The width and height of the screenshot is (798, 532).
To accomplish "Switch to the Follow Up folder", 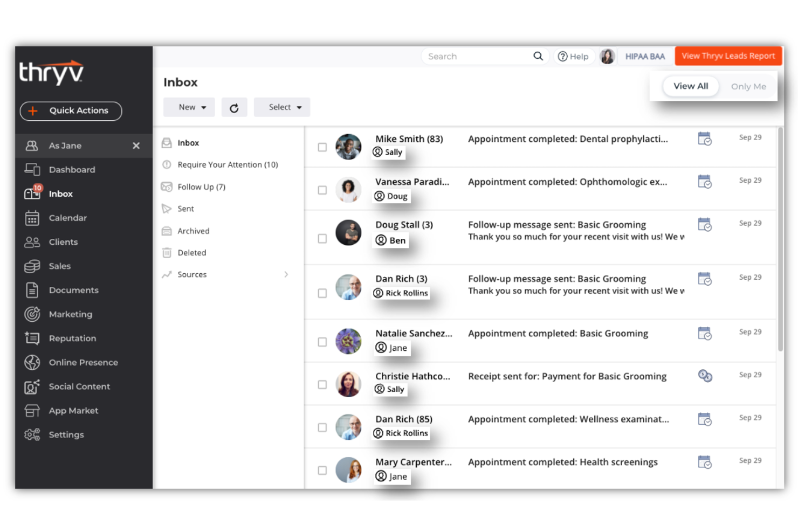I will [201, 186].
